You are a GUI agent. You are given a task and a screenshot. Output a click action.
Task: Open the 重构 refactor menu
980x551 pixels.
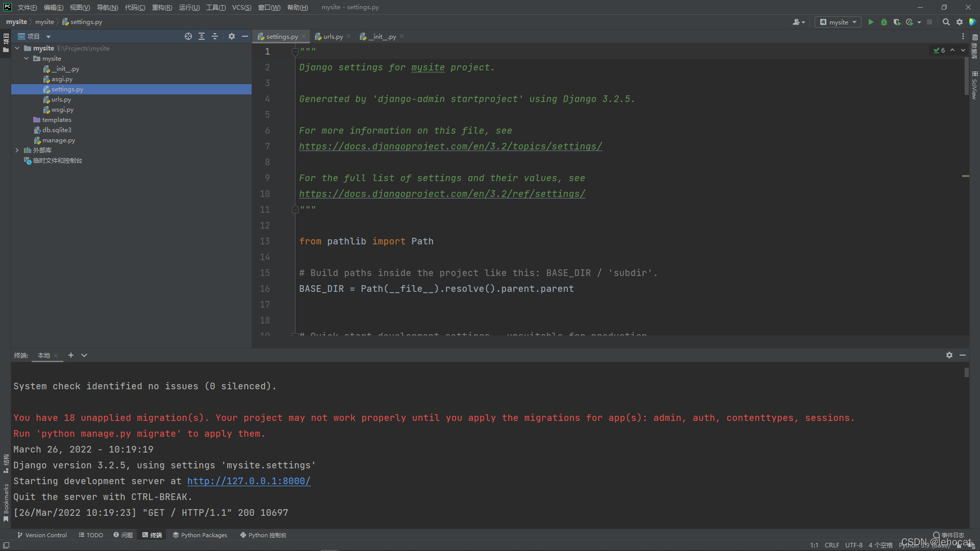click(162, 7)
